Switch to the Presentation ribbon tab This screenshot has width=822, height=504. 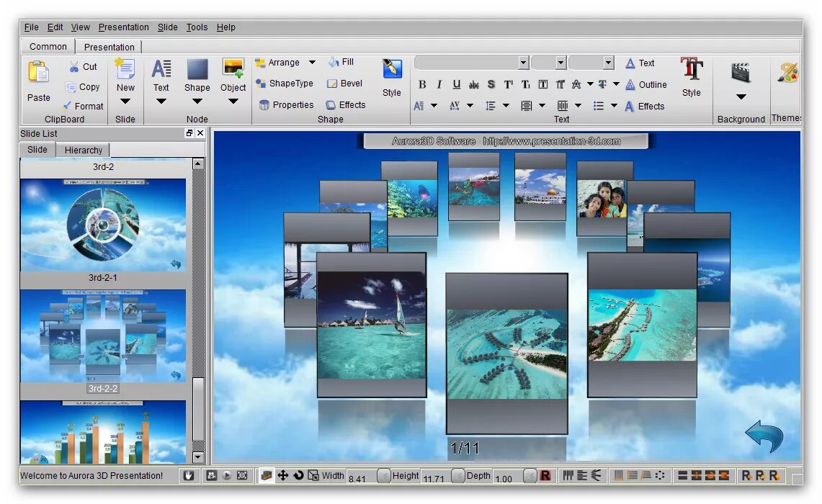coord(109,47)
